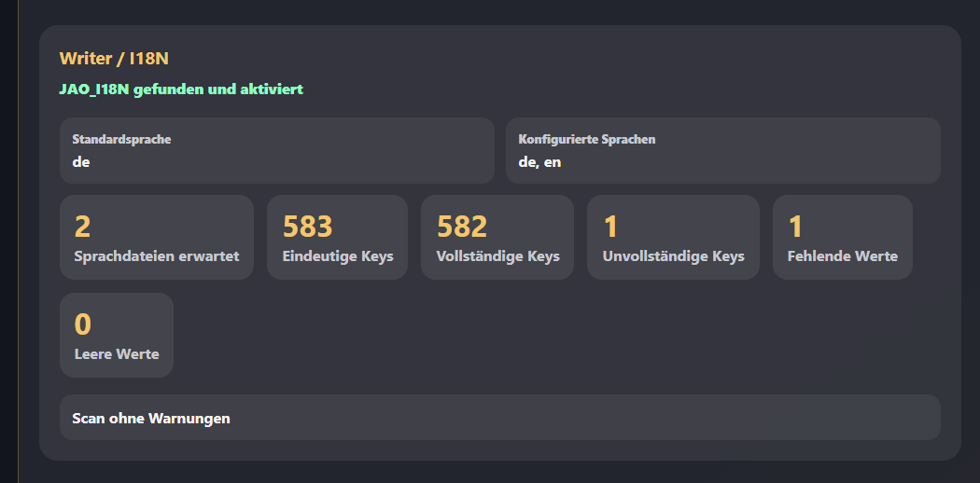Select the Fehlende Werte tile
Image resolution: width=980 pixels, height=483 pixels.
click(x=843, y=237)
